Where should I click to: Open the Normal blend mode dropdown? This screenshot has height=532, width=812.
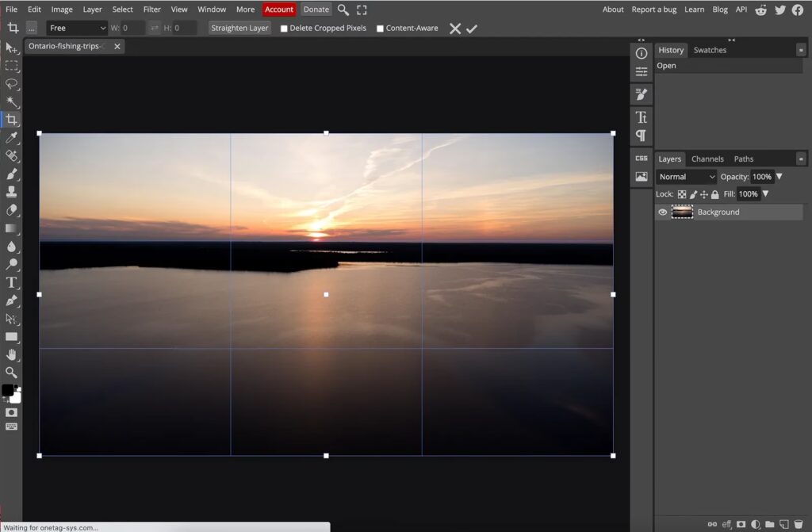coord(686,177)
